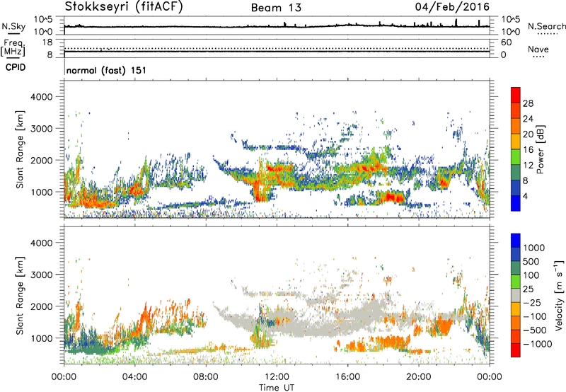Pick the red bottom velocity colorbar swatch
The width and height of the screenshot is (566, 392).
tap(516, 350)
